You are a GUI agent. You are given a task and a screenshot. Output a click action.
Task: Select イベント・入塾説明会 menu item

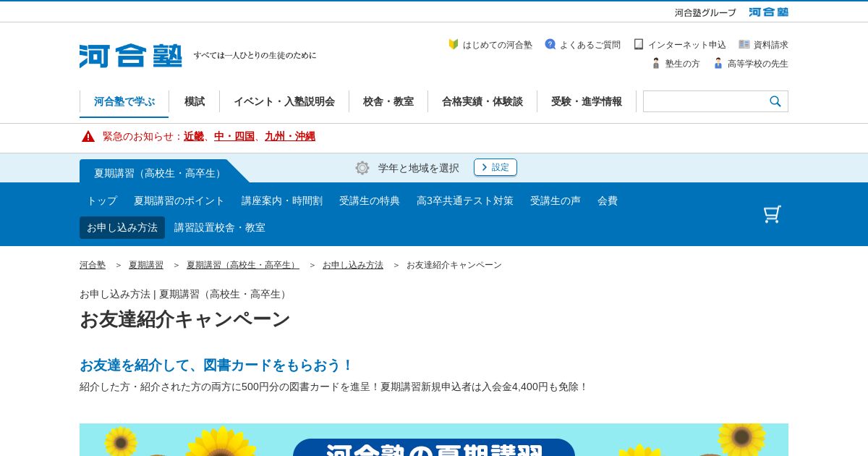click(x=284, y=101)
